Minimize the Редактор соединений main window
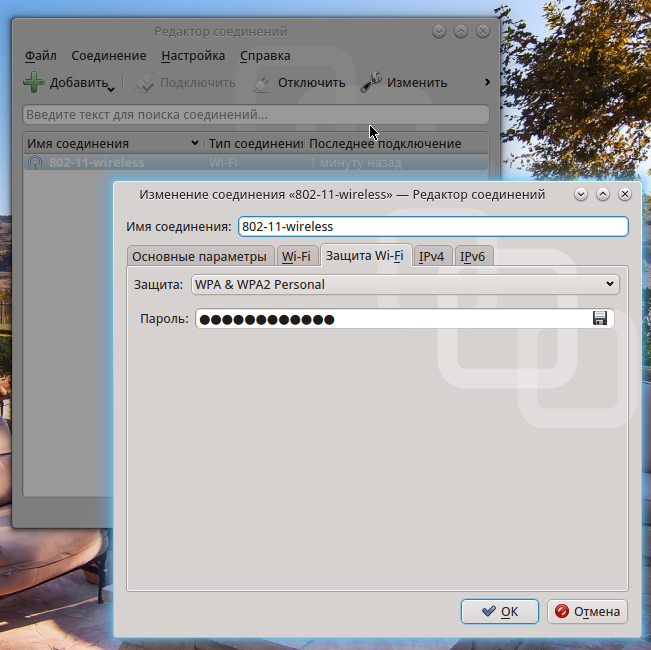This screenshot has height=650, width=651. (x=439, y=31)
